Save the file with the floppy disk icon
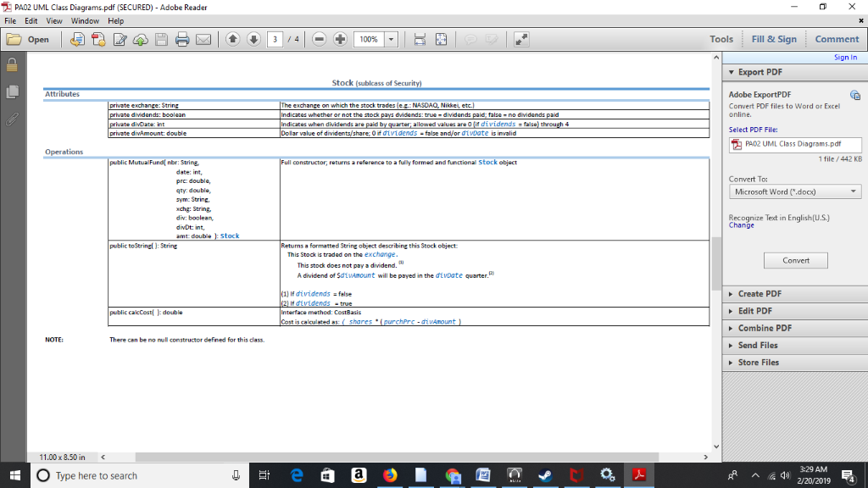868x488 pixels. pos(160,39)
